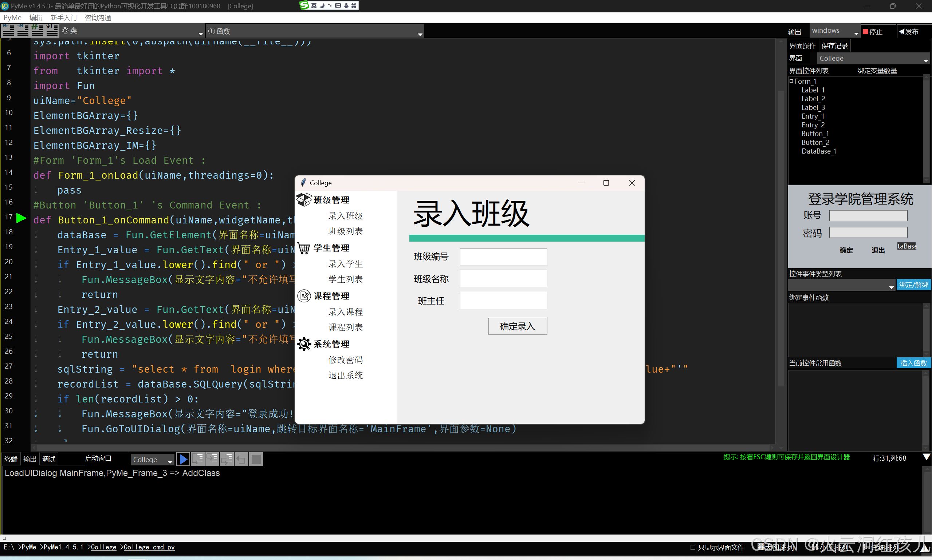Click the gray stop square debug icon
Image resolution: width=932 pixels, height=560 pixels.
256,459
